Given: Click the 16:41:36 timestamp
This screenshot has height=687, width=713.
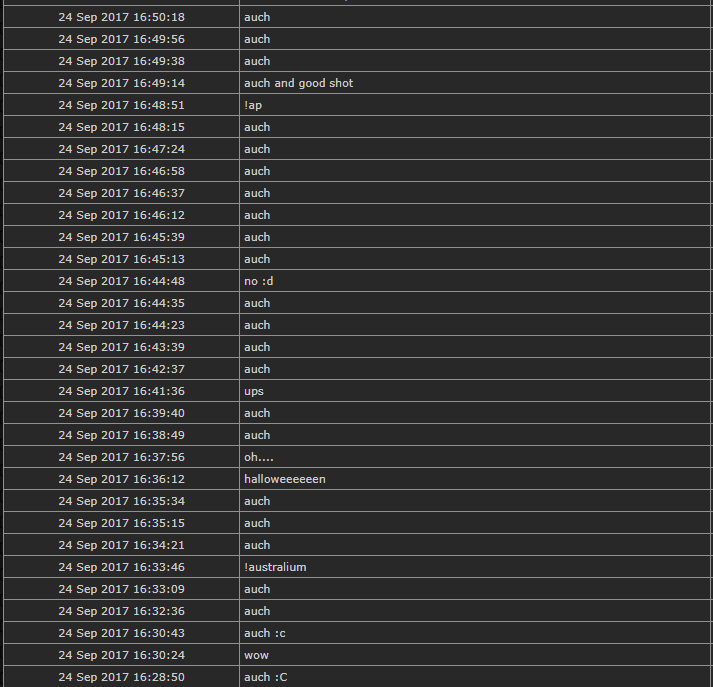Looking at the screenshot, I should pyautogui.click(x=121, y=391).
